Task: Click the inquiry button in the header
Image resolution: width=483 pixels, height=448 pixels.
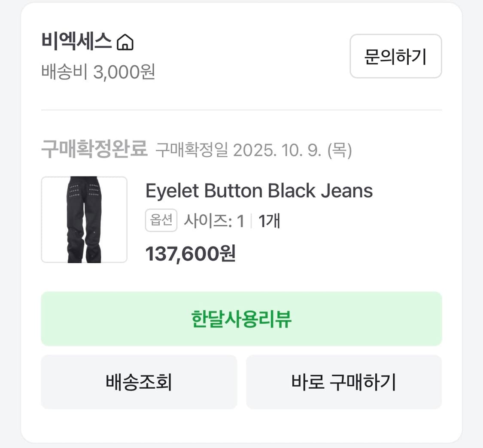Action: pyautogui.click(x=395, y=57)
